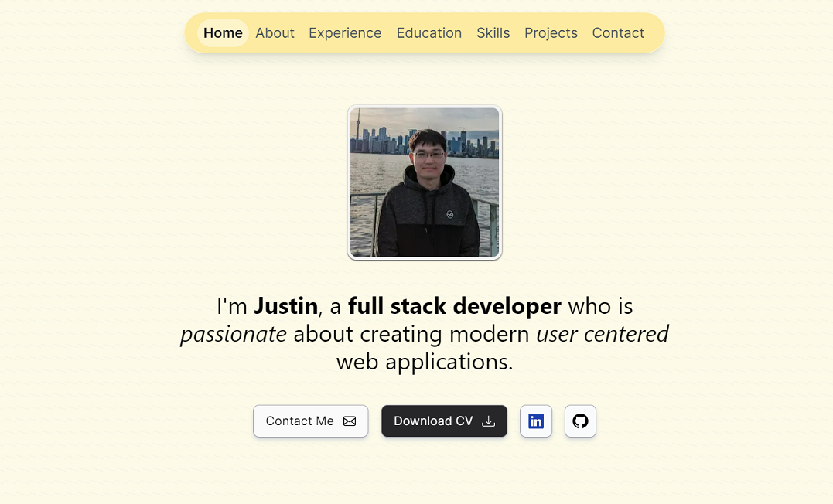Open GitHub profile icon link

coord(580,421)
